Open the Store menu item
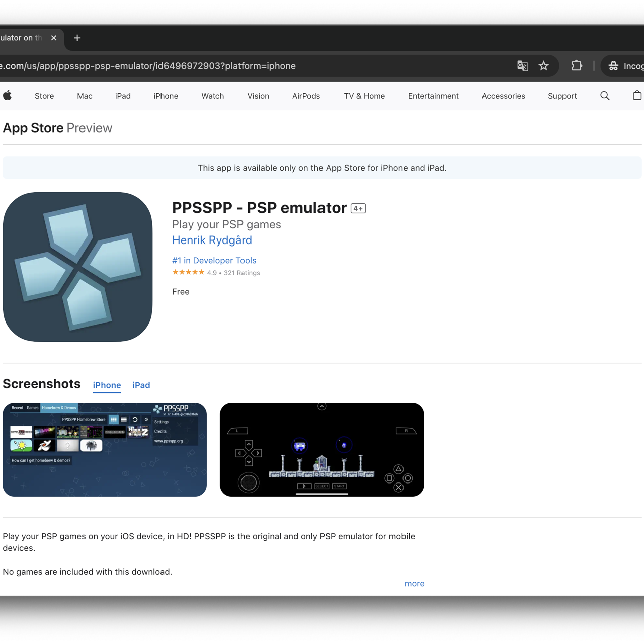 pyautogui.click(x=44, y=96)
